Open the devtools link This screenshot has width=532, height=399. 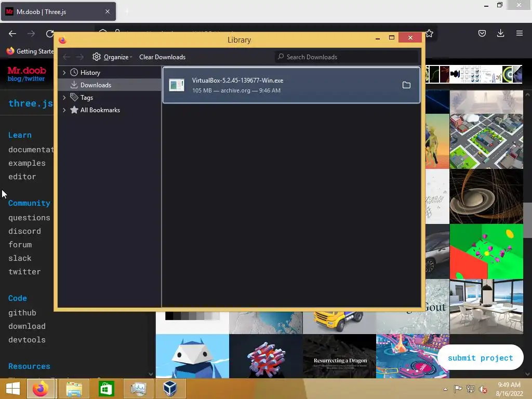(x=27, y=340)
